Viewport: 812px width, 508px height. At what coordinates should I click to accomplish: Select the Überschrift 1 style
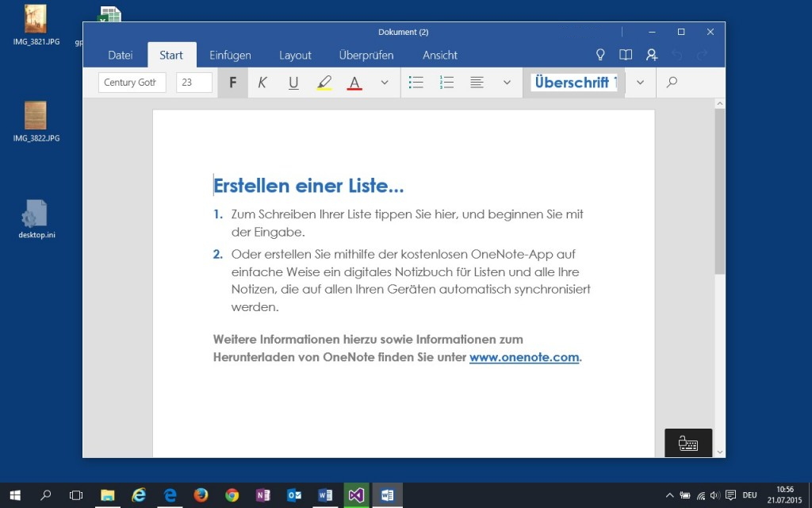click(573, 82)
